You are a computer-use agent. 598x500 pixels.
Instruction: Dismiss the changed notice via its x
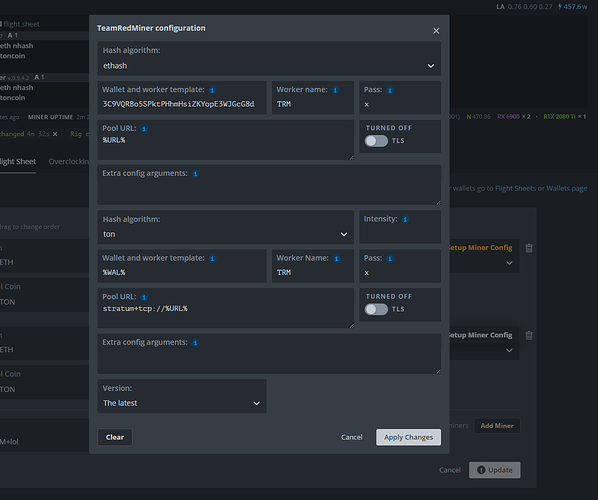[55, 134]
